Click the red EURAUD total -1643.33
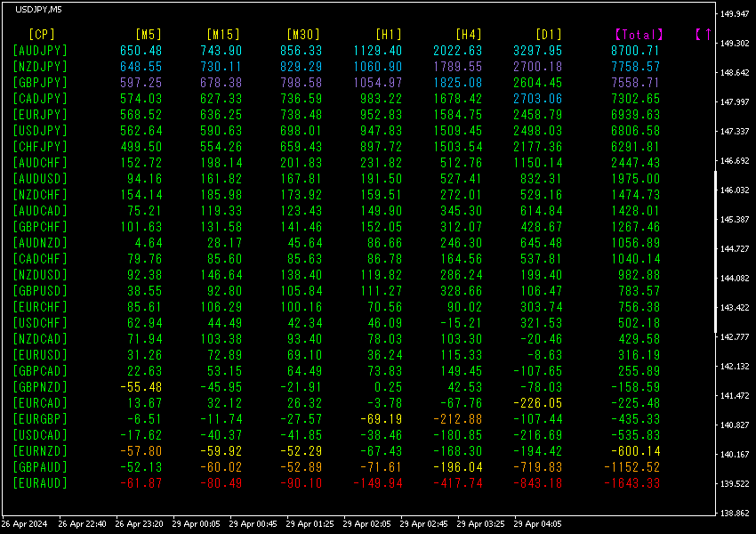Image resolution: width=756 pixels, height=534 pixels. point(631,483)
